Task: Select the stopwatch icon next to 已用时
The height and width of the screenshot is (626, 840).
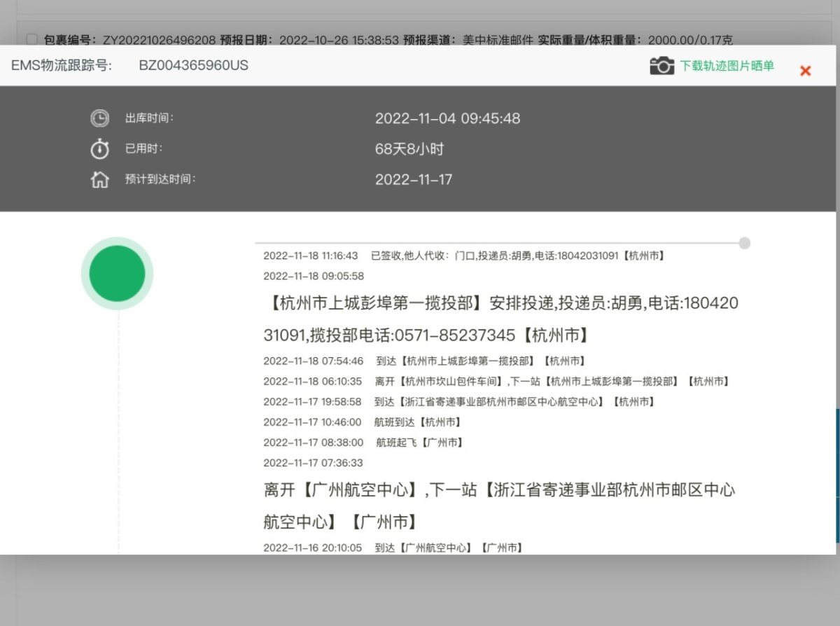Action: click(99, 149)
